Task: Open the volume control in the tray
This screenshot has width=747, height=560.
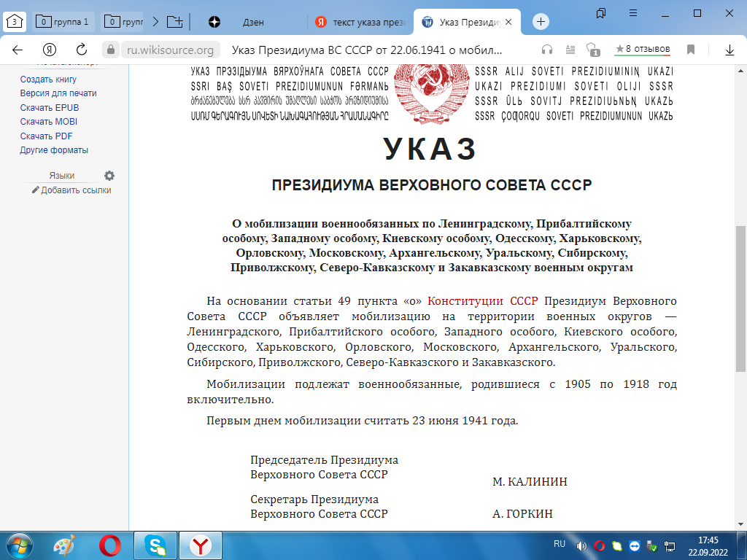Action: pyautogui.click(x=581, y=545)
